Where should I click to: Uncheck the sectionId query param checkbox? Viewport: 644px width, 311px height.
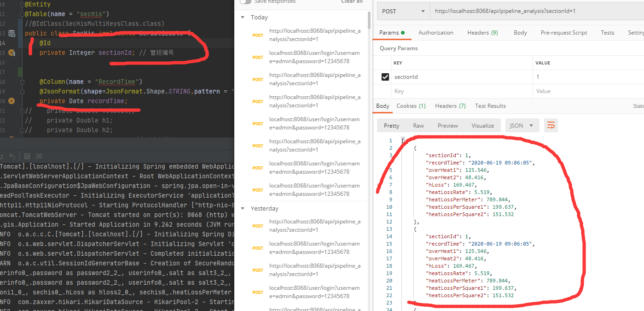coord(385,77)
